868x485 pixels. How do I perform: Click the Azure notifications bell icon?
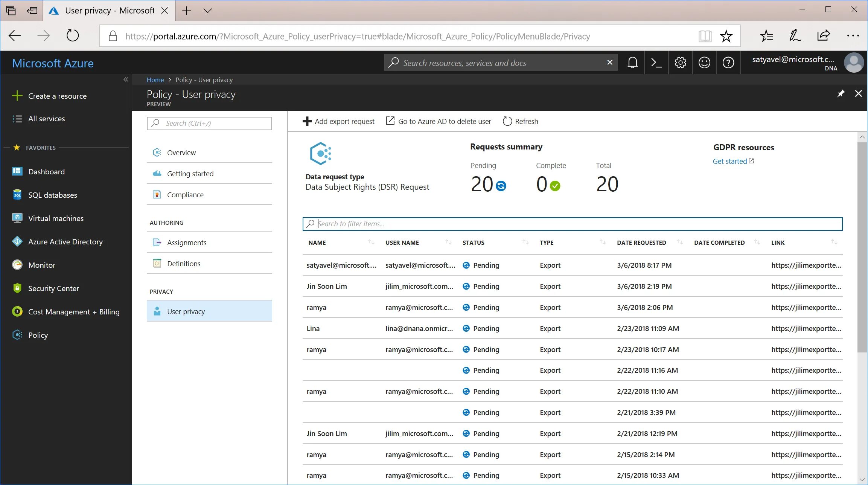[632, 63]
